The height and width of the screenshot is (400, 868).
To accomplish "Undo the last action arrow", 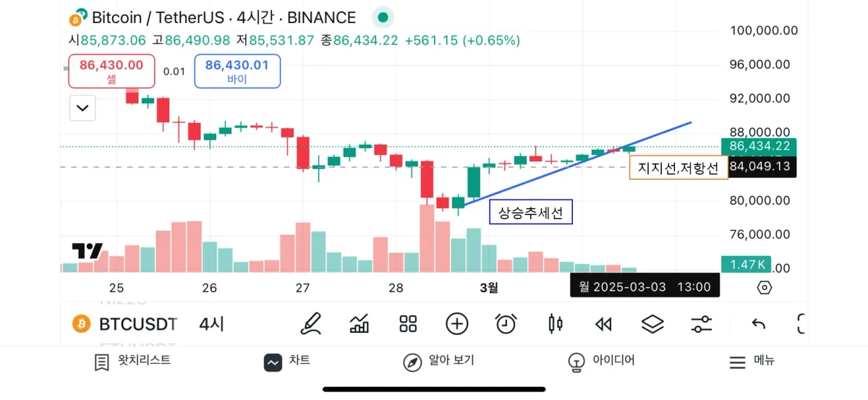I will 758,323.
